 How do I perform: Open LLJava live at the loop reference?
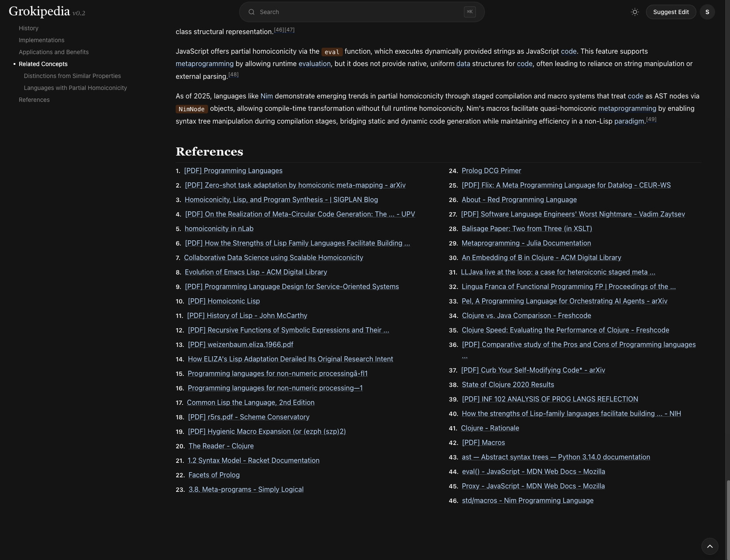[x=558, y=272]
